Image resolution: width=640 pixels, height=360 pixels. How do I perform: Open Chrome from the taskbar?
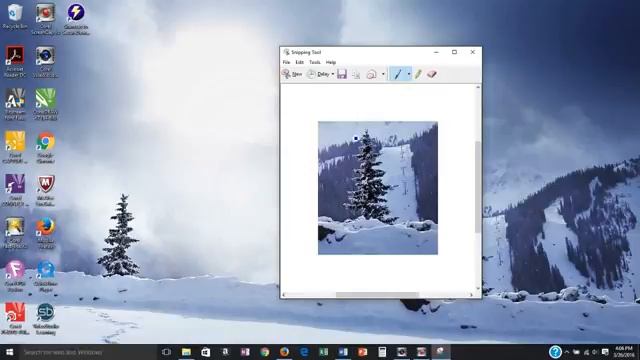[x=264, y=352]
